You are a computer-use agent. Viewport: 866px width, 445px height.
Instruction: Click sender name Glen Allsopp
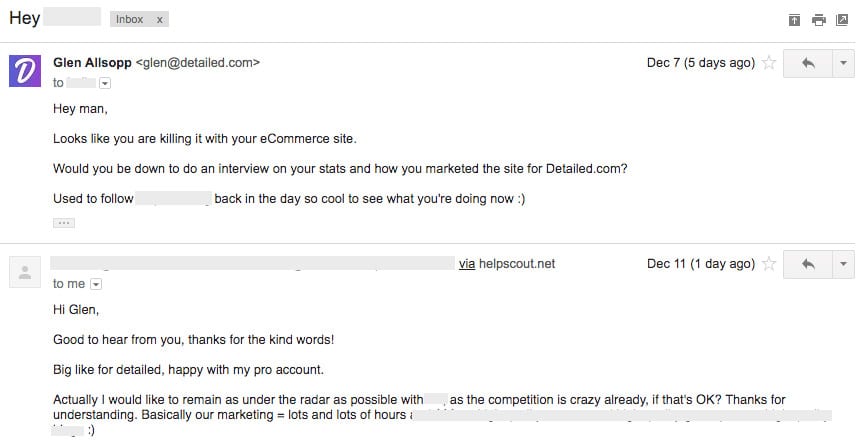(92, 63)
